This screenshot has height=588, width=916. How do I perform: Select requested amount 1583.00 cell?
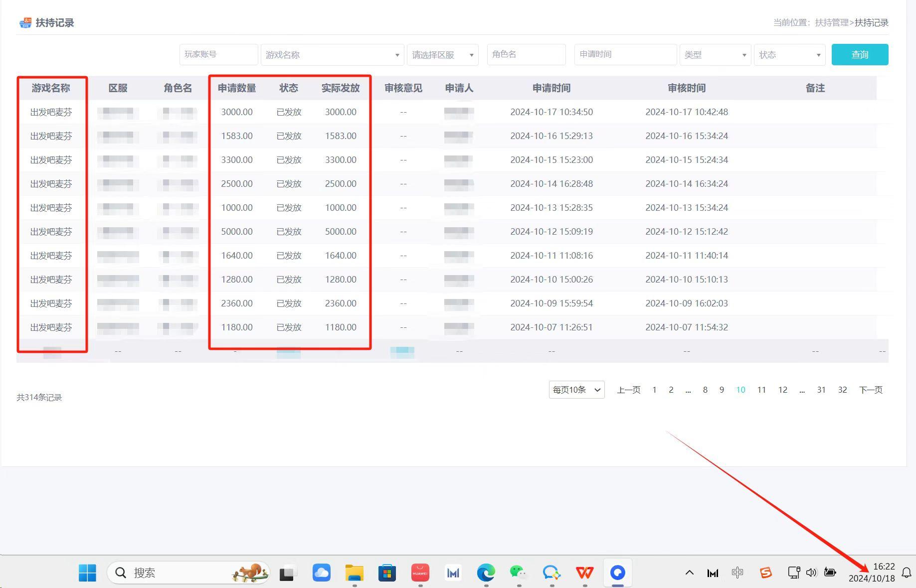[x=237, y=136]
